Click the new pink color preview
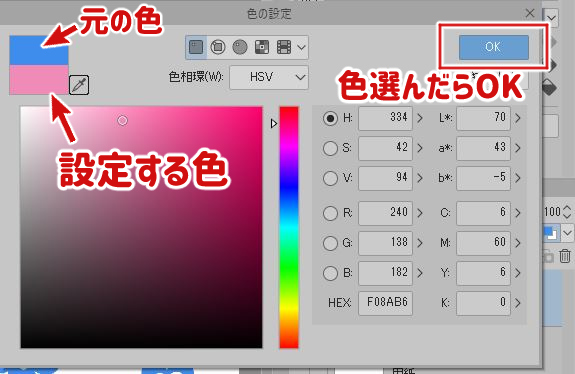This screenshot has height=374, width=575. (39, 80)
